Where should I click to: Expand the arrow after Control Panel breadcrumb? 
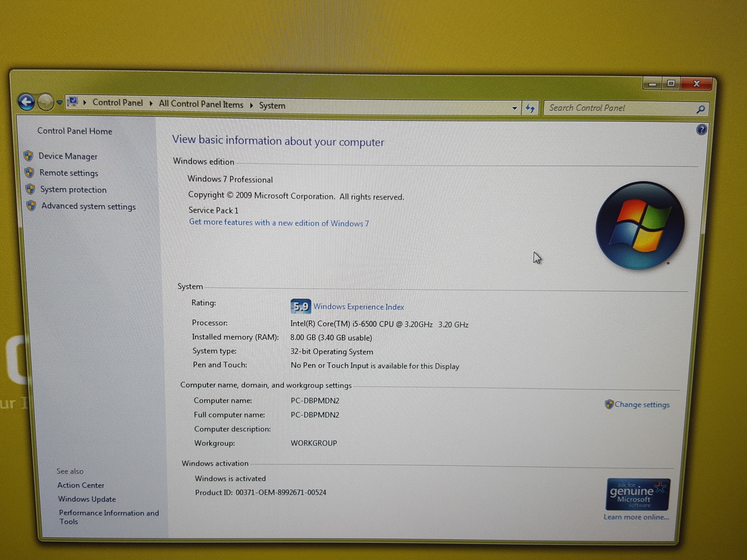151,104
